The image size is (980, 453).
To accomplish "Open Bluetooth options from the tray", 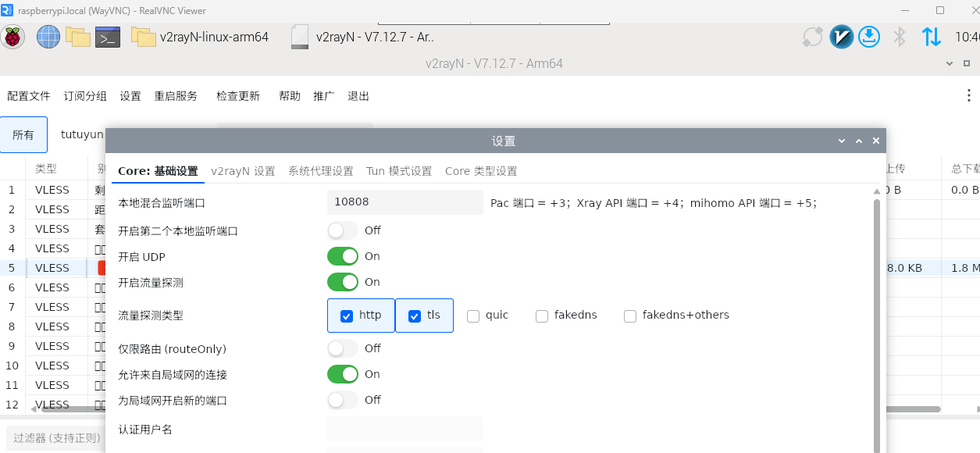I will pos(900,36).
